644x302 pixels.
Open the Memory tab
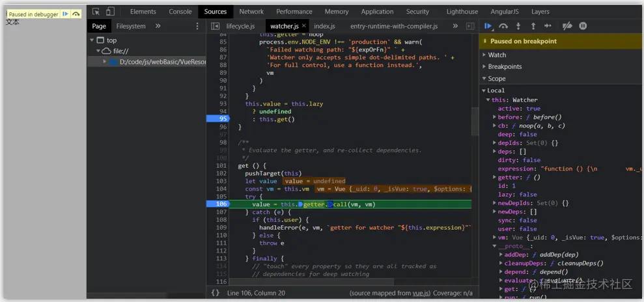(337, 12)
